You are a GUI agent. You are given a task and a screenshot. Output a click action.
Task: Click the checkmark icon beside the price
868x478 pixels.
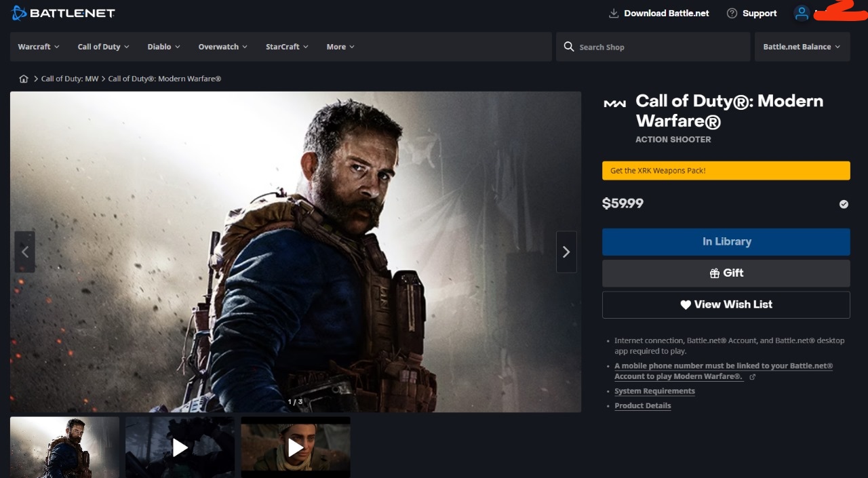844,204
